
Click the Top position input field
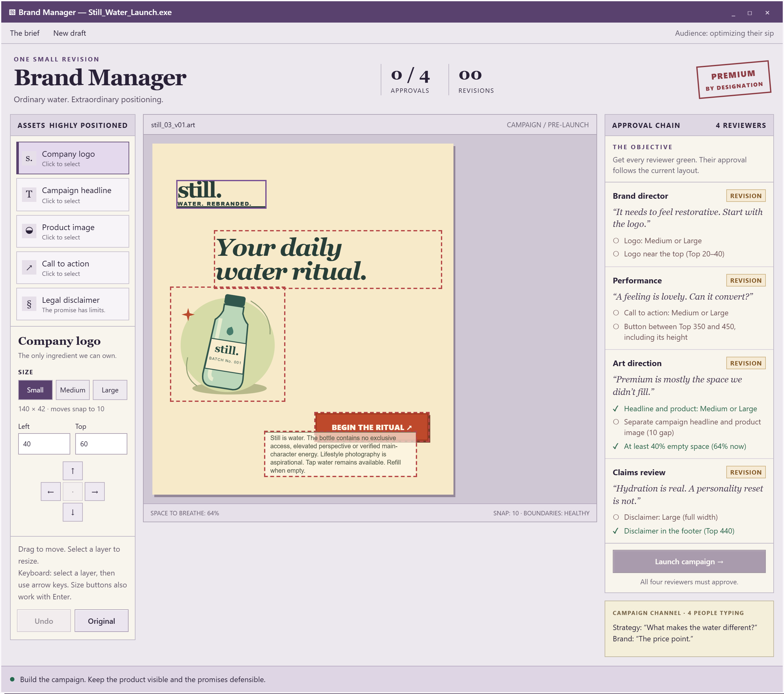click(101, 444)
